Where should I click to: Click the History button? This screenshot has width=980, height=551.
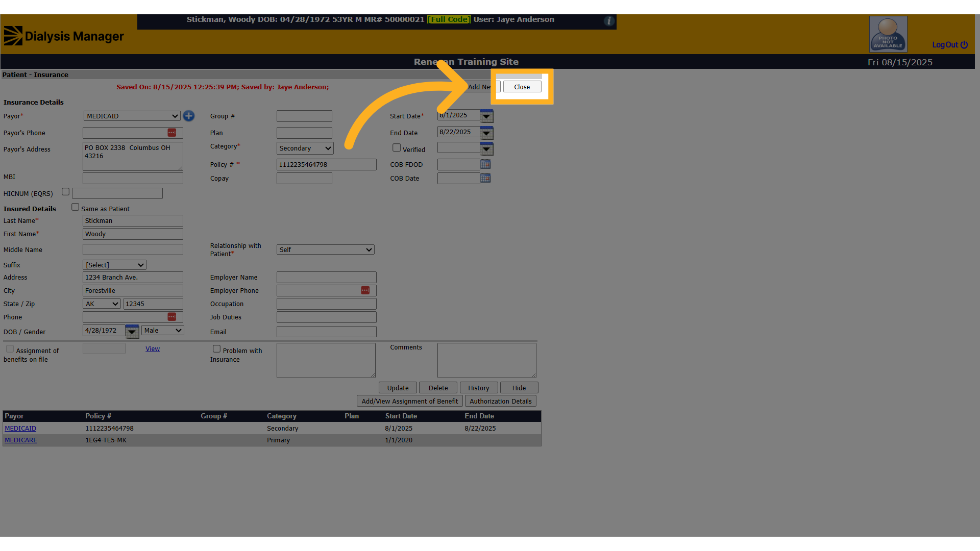click(479, 388)
